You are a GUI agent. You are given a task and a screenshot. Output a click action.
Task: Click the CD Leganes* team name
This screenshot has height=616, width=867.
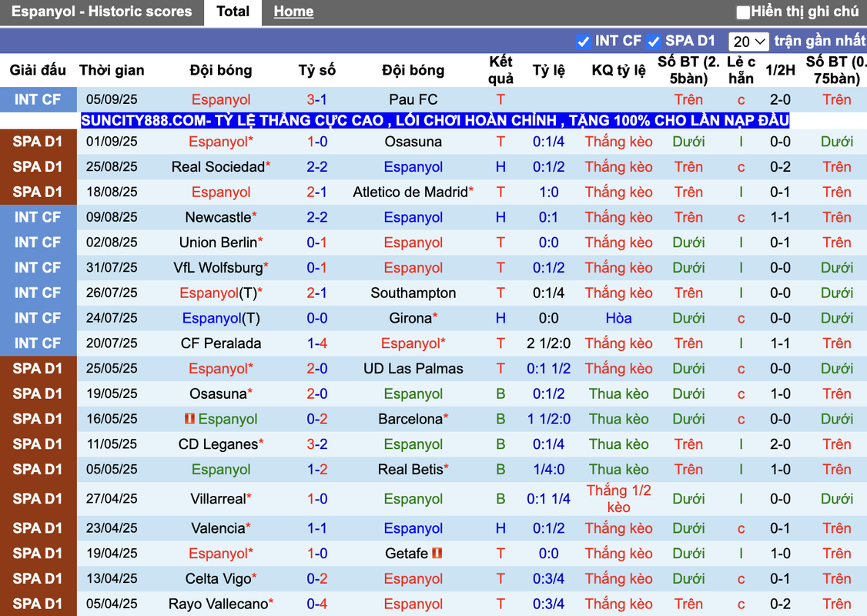click(x=221, y=444)
